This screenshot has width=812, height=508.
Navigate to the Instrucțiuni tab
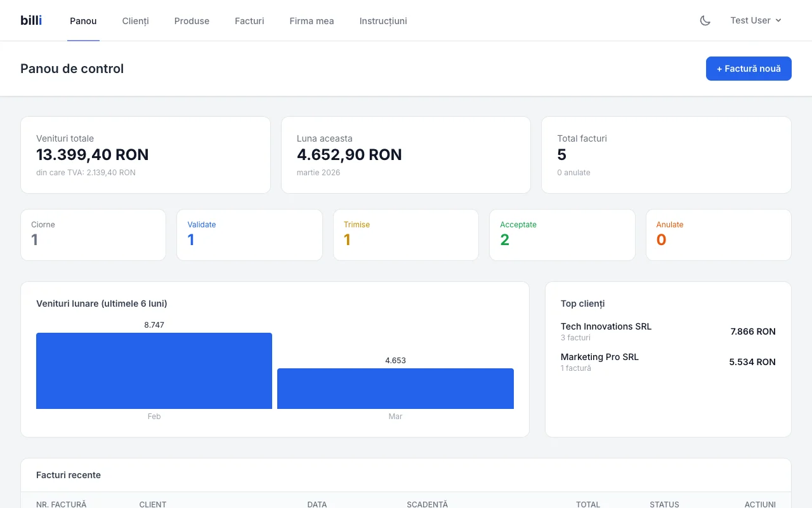383,21
